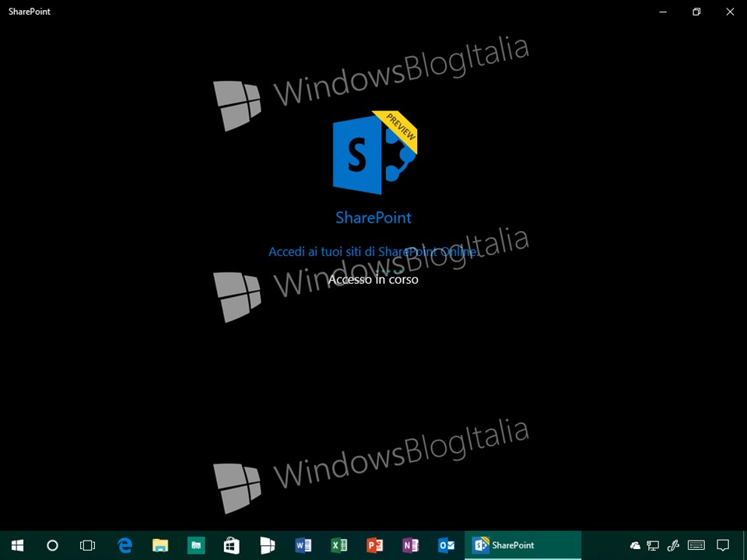Launch Word from the taskbar

[303, 545]
